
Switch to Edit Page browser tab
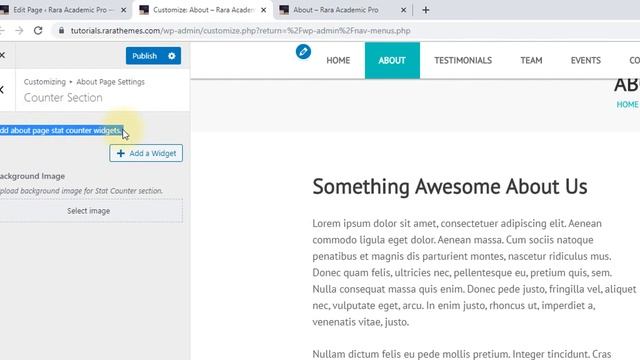point(62,10)
